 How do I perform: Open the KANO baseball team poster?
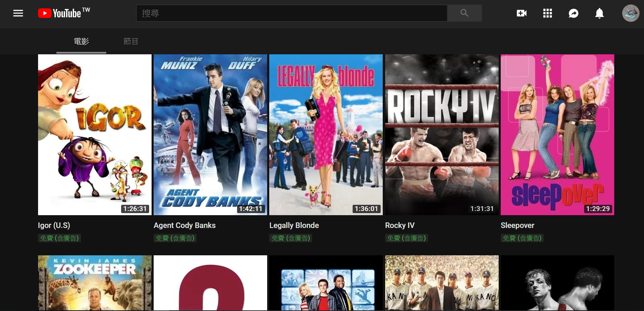[442, 283]
